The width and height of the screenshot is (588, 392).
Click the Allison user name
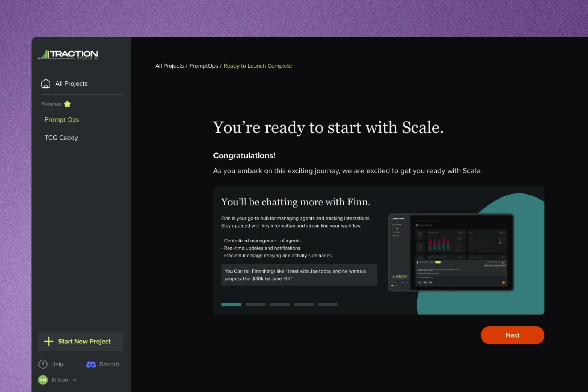click(60, 380)
